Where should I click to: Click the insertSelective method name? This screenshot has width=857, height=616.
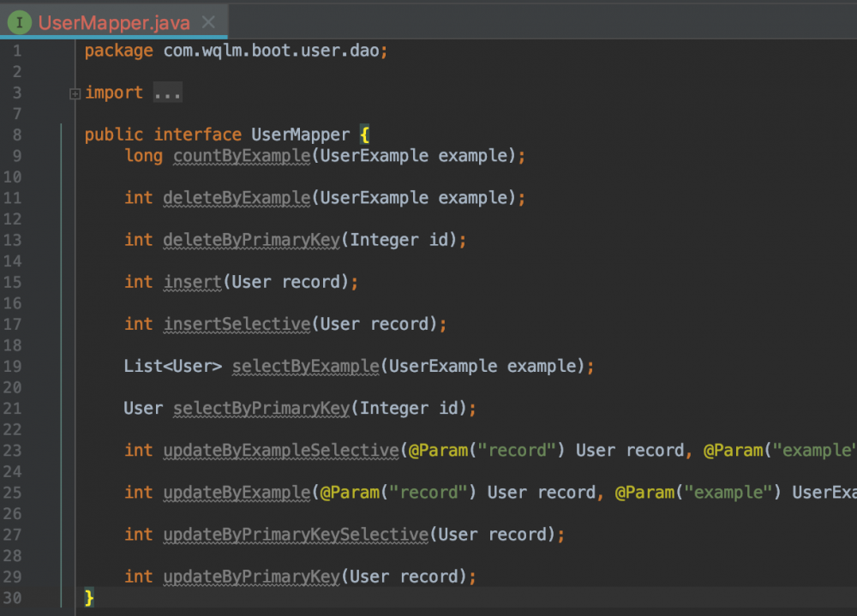tap(236, 324)
